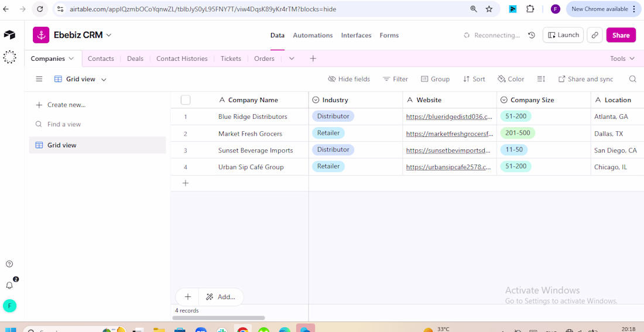Click the site info icon in address bar
This screenshot has height=332, width=644.
point(60,9)
